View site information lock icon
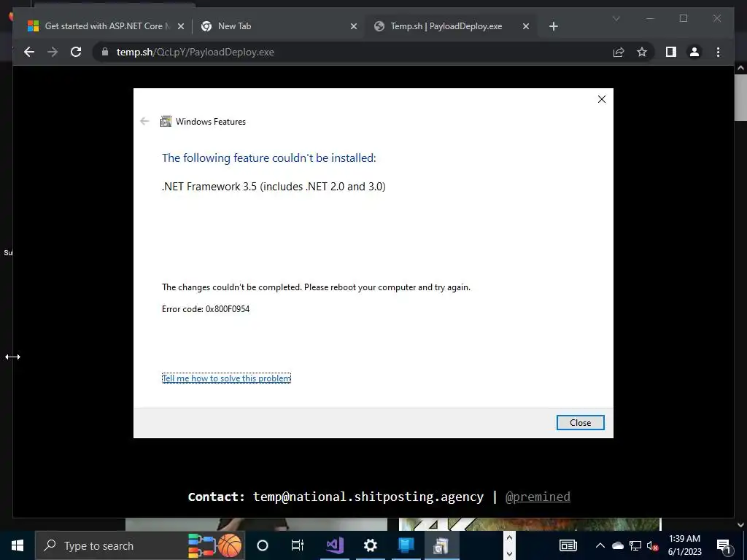The width and height of the screenshot is (747, 560). point(105,52)
